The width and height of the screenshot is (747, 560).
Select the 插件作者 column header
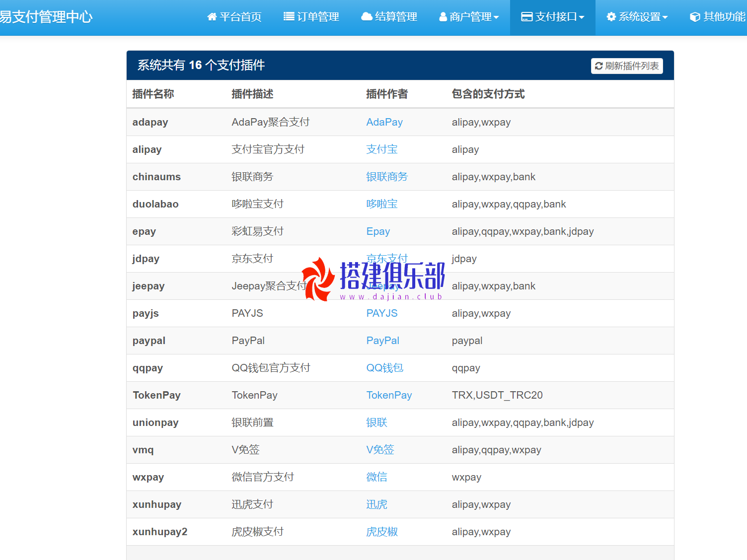click(x=387, y=94)
